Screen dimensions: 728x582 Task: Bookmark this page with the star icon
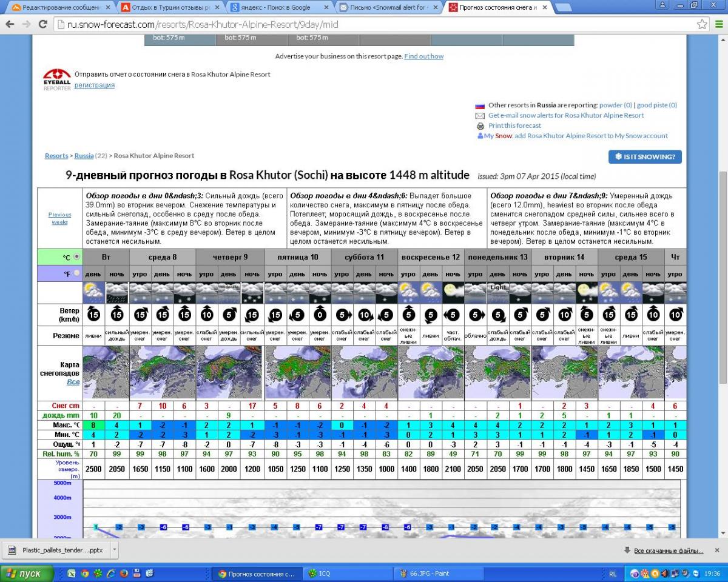pos(702,24)
